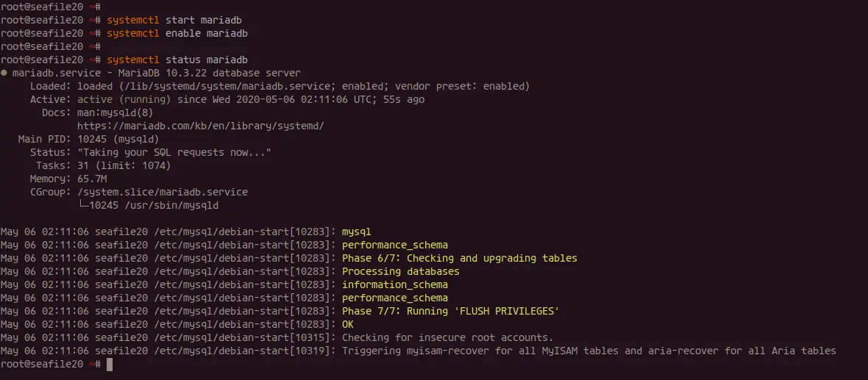Viewport: 868px width, 380px height.
Task: Click the man:mysqld(8) docs reference
Action: pyautogui.click(x=115, y=113)
